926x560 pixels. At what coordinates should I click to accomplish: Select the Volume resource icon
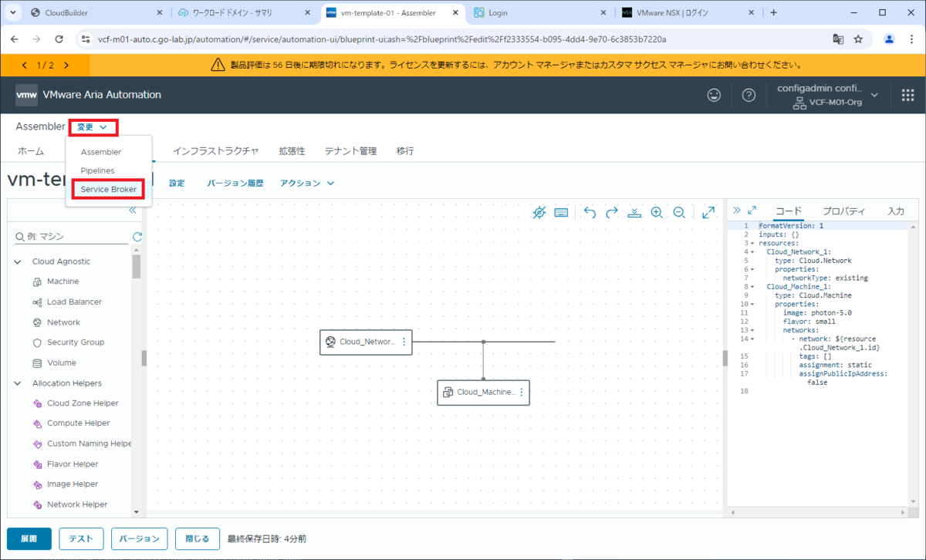tap(37, 363)
